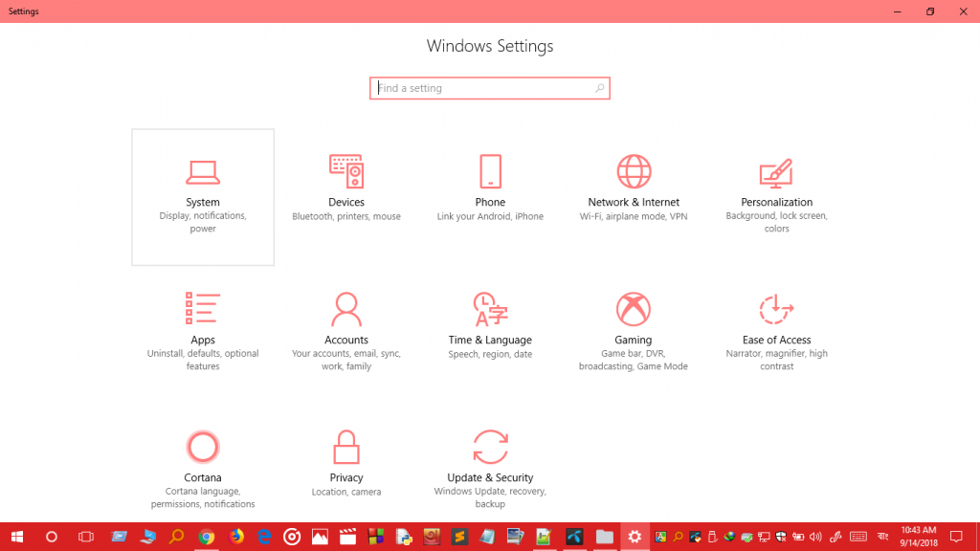980x551 pixels.
Task: Open the touch keyboard tray icon
Action: pyautogui.click(x=858, y=537)
